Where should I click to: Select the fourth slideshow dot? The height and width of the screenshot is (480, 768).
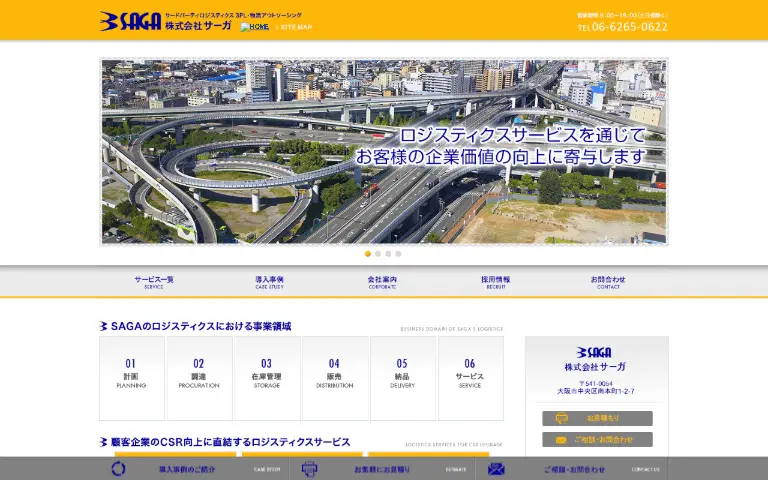399,254
